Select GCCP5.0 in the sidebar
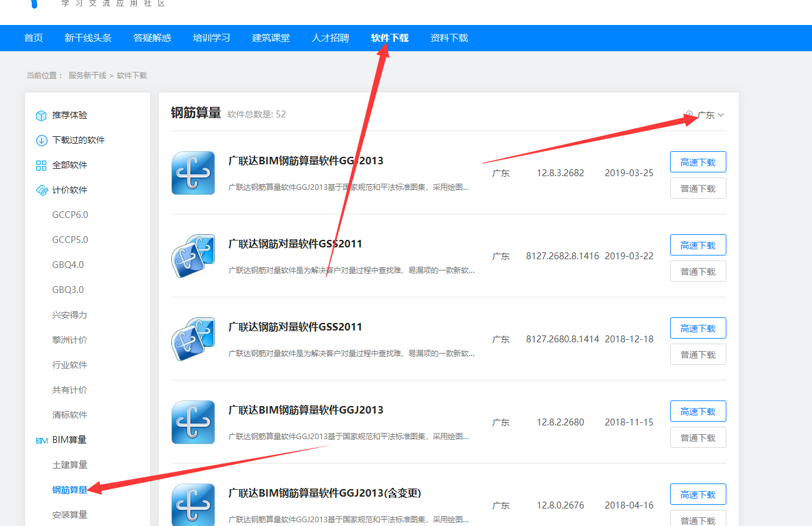Screen dimensions: 812x526 [x=70, y=241]
